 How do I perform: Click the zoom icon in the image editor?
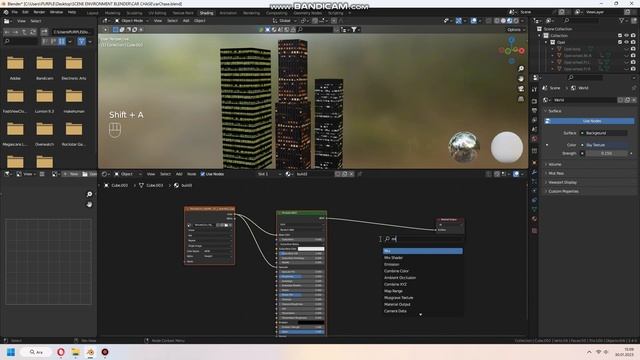[89, 194]
